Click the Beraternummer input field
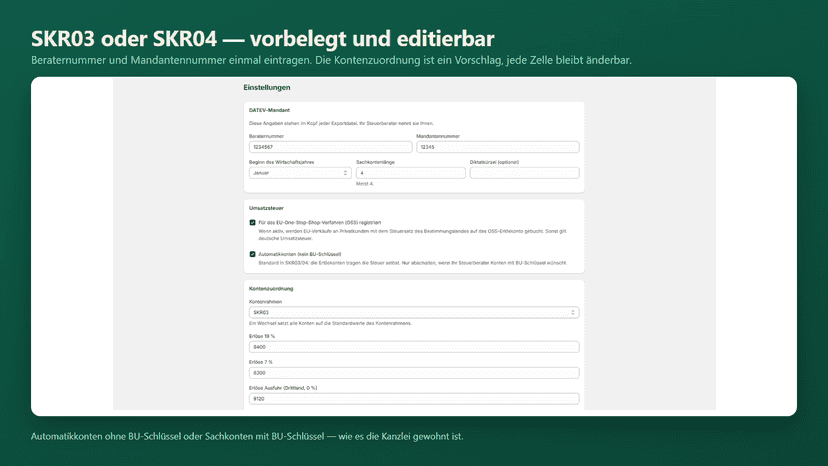The height and width of the screenshot is (466, 828). click(x=330, y=147)
